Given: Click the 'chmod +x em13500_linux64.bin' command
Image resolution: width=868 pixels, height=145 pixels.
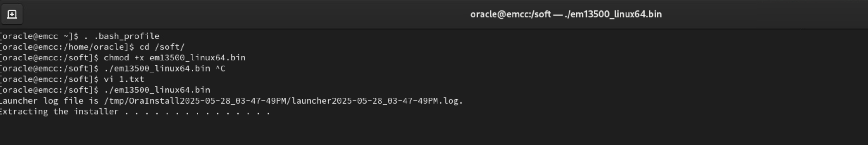Looking at the screenshot, I should [x=174, y=58].
